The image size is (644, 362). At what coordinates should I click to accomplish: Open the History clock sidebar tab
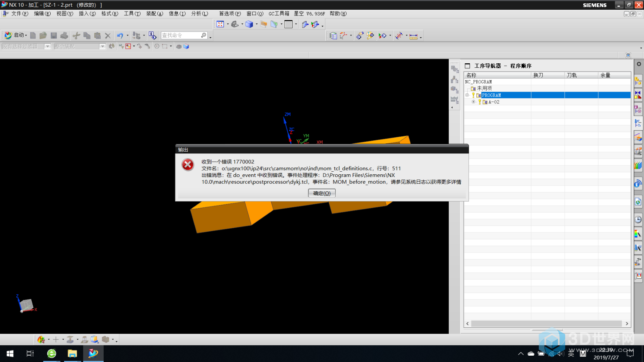coord(638,219)
